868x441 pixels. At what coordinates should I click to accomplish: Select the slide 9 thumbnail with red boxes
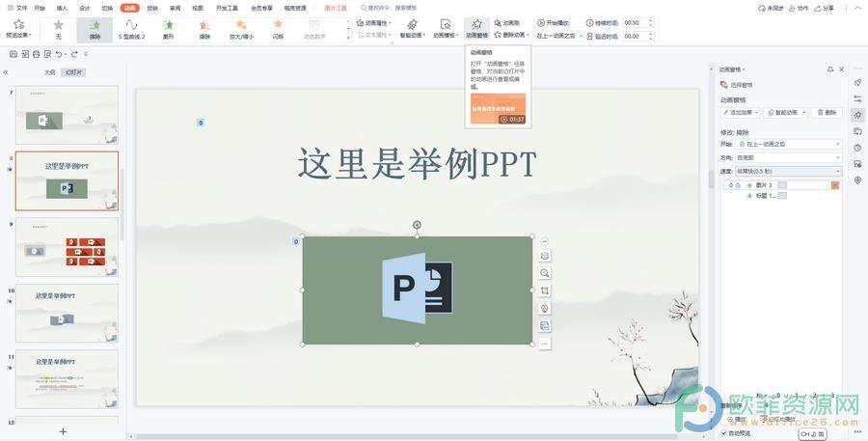(67, 246)
